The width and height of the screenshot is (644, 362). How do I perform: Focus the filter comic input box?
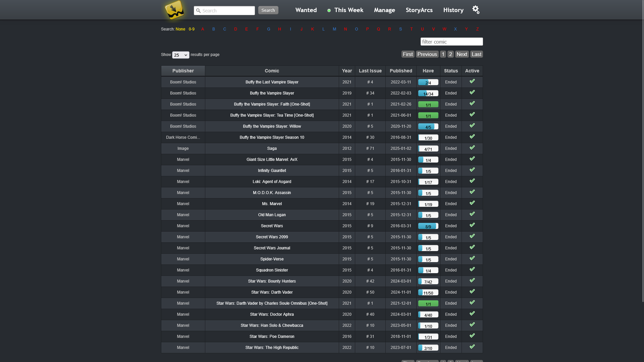[451, 42]
